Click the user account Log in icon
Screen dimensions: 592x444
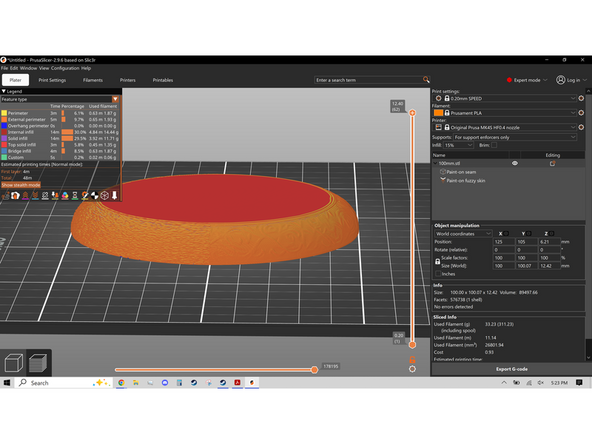(560, 80)
